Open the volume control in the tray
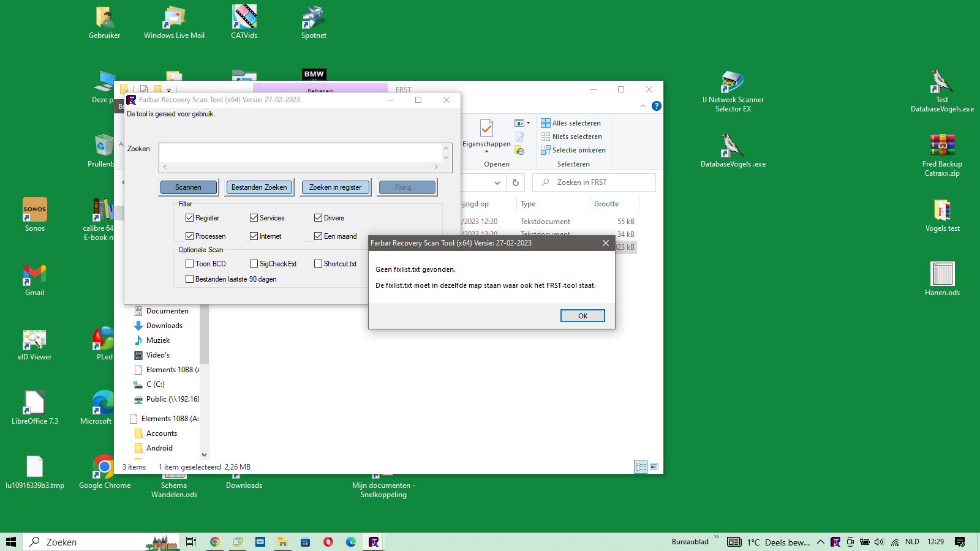This screenshot has width=980, height=551. point(880,542)
